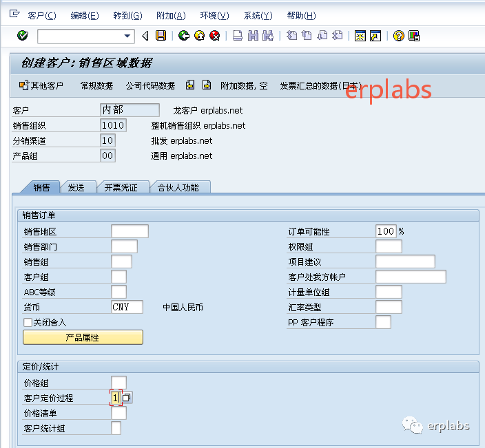The image size is (485, 448).
Task: Click the Find Next binoculars icon
Action: (268, 36)
